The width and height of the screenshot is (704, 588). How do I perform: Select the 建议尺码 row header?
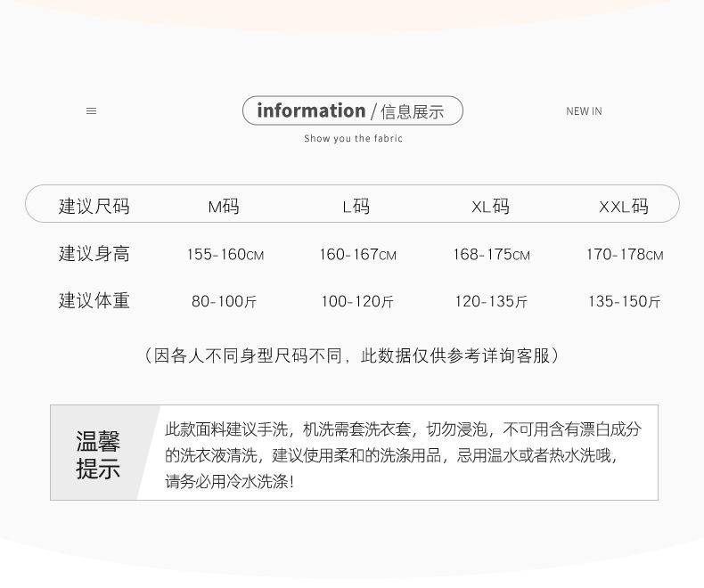(94, 206)
